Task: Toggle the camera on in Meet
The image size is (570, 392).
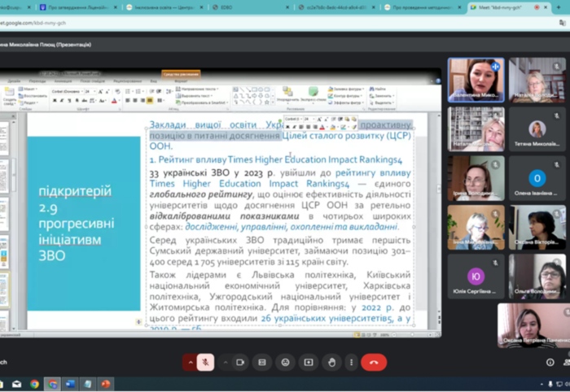Action: (241, 362)
